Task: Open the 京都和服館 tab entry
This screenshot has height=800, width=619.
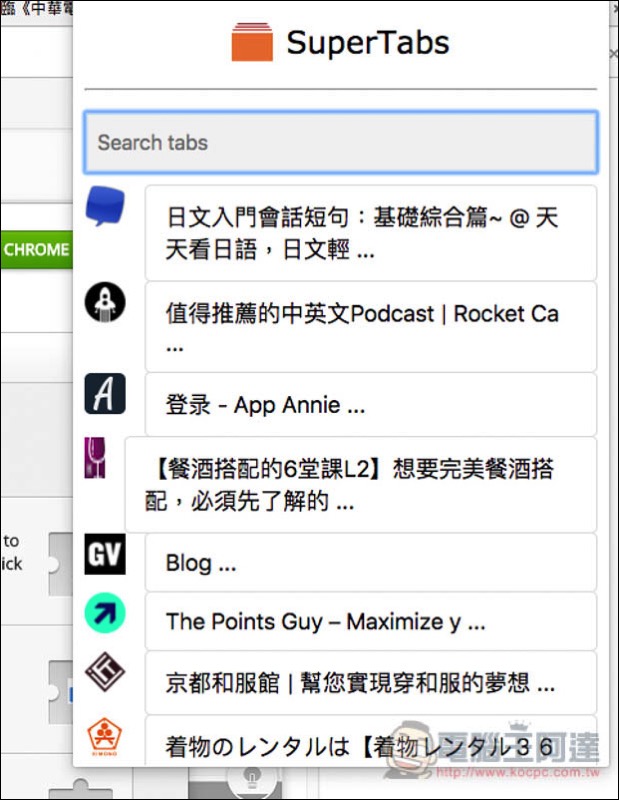Action: point(371,683)
